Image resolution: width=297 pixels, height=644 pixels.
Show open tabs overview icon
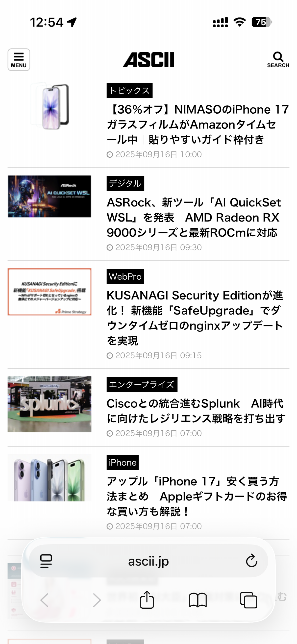click(x=248, y=600)
